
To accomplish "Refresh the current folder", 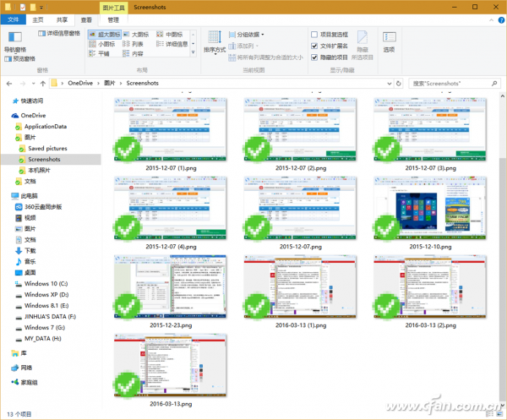I will click(x=398, y=84).
